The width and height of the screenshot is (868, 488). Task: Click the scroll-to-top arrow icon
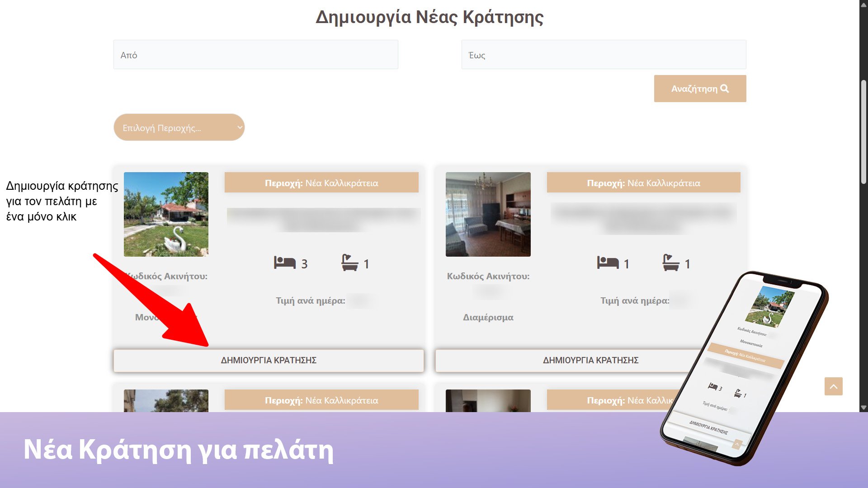click(834, 386)
